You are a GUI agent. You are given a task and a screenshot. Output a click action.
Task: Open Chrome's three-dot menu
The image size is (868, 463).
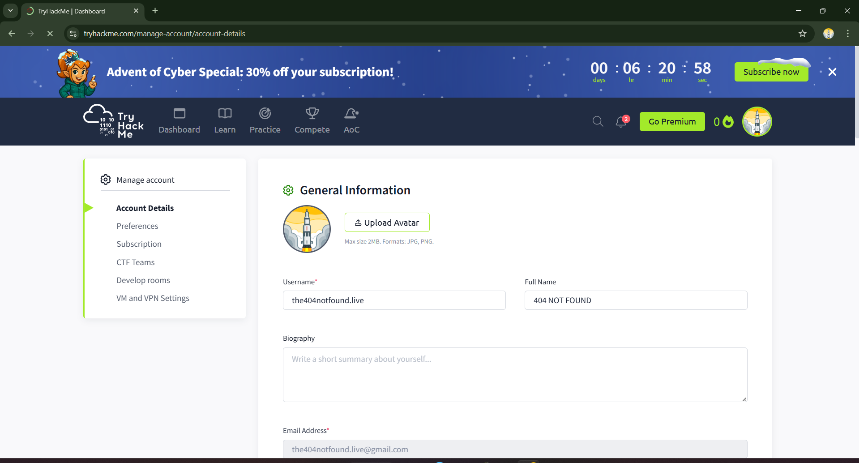click(848, 34)
